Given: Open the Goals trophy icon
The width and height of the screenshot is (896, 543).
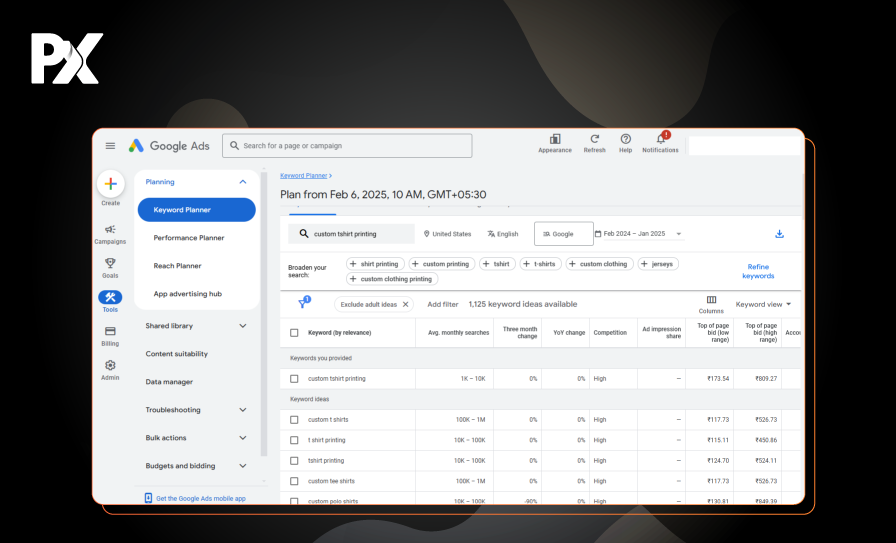Looking at the screenshot, I should click(110, 264).
